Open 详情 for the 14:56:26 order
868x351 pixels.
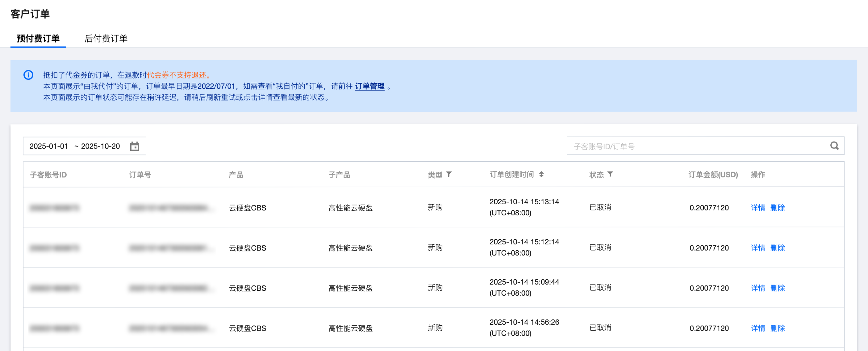(x=757, y=328)
